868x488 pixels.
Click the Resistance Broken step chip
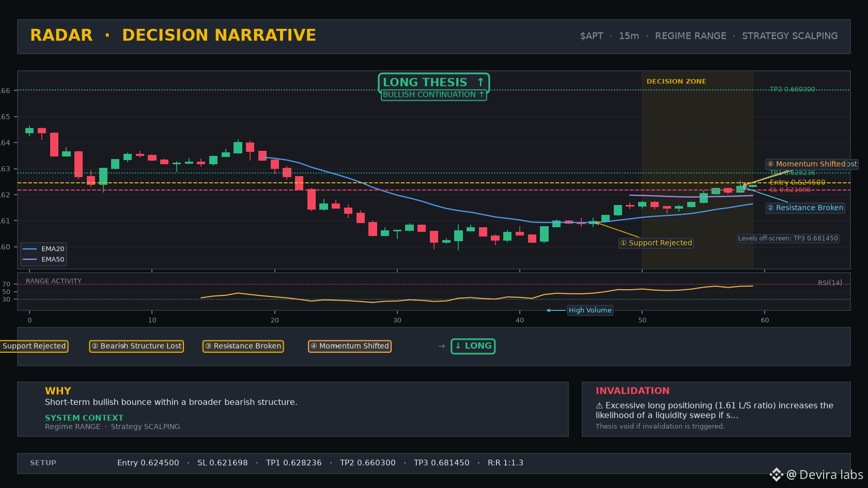point(243,346)
